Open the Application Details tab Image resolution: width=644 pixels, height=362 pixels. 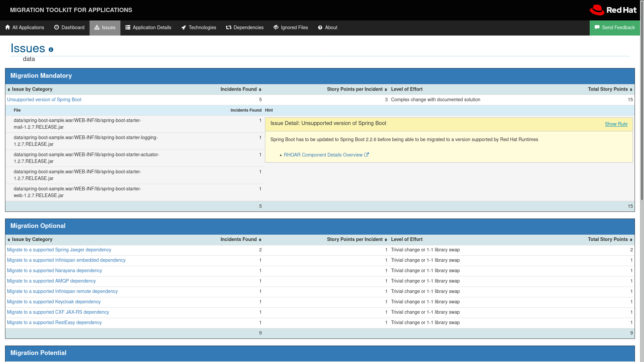tap(148, 27)
